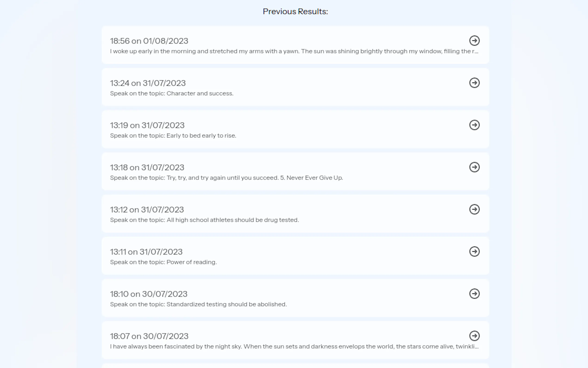Open arrow icon for 18:56 on 01/08/2023 result
This screenshot has height=368, width=588.
[474, 41]
